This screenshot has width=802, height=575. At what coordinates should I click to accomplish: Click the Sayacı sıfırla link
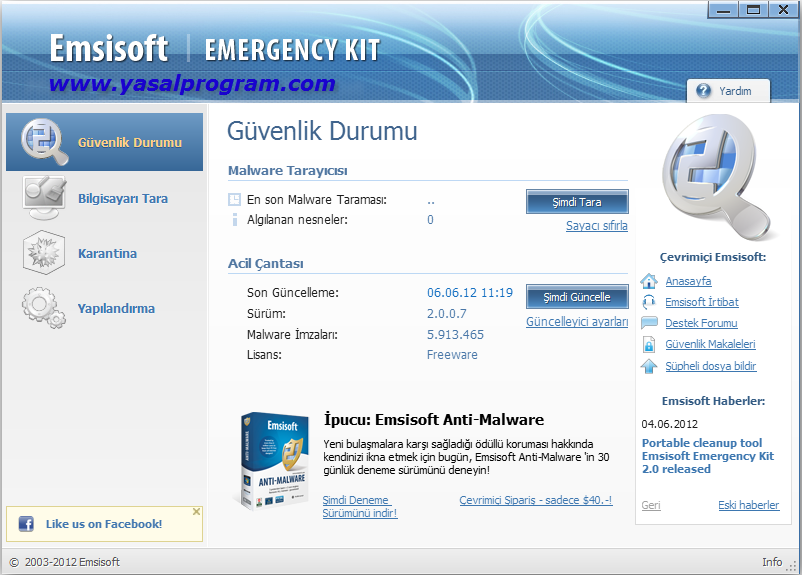tap(596, 226)
